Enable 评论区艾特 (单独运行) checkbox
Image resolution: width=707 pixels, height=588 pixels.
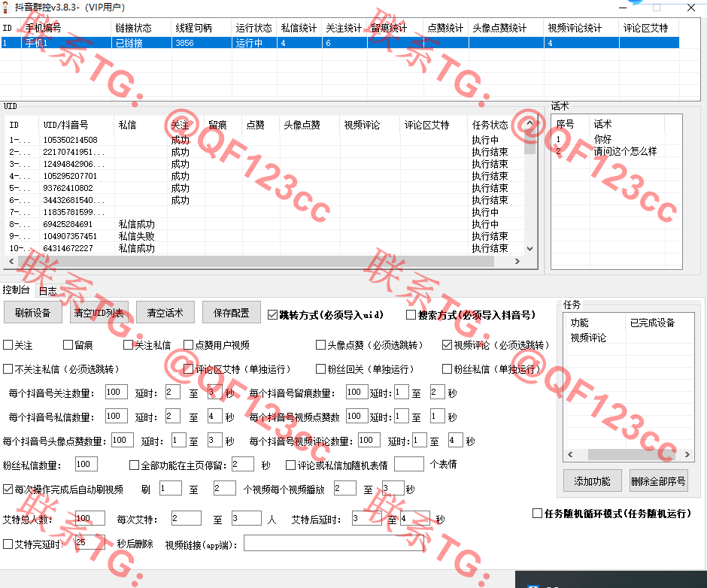(189, 369)
